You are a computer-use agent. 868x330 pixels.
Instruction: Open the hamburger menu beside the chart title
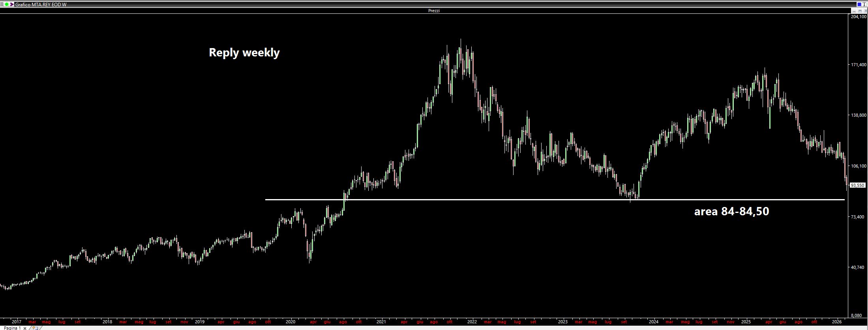[x=2, y=4]
